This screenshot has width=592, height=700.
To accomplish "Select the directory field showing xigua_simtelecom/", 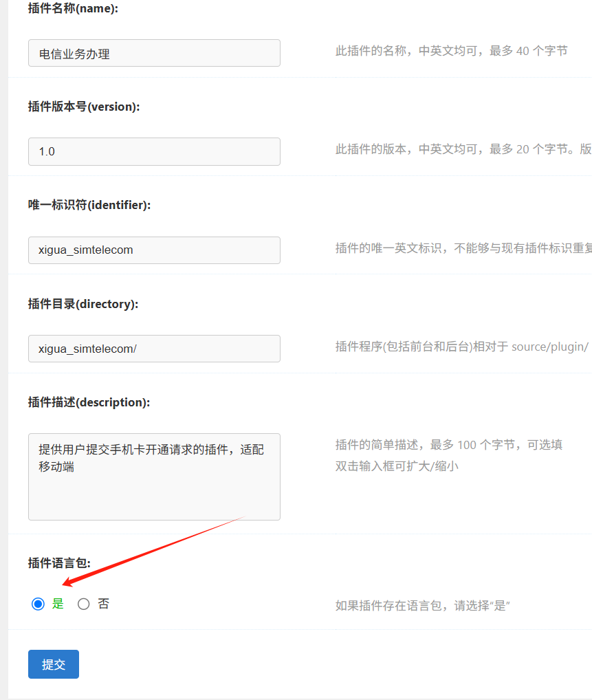I will tap(154, 349).
